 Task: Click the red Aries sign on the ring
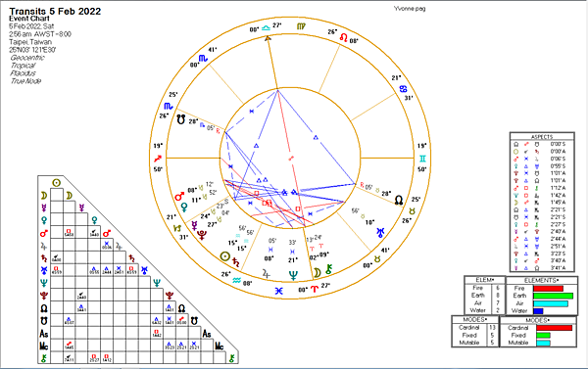coord(315,289)
